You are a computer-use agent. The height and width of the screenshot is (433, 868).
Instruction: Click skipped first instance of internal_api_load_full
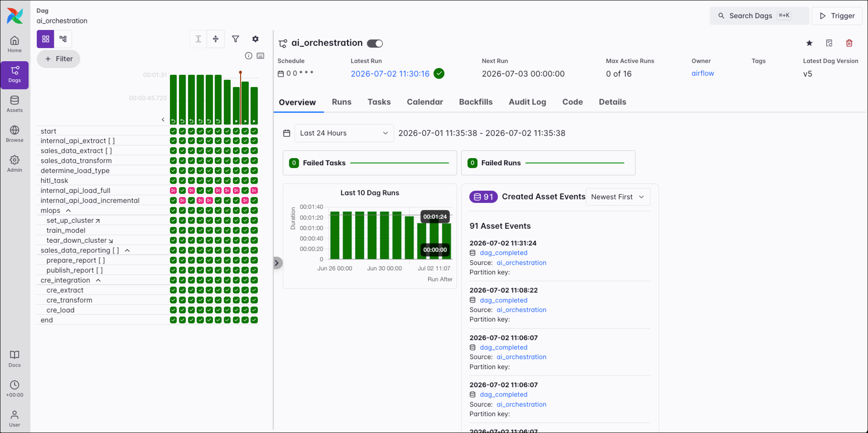click(x=173, y=191)
